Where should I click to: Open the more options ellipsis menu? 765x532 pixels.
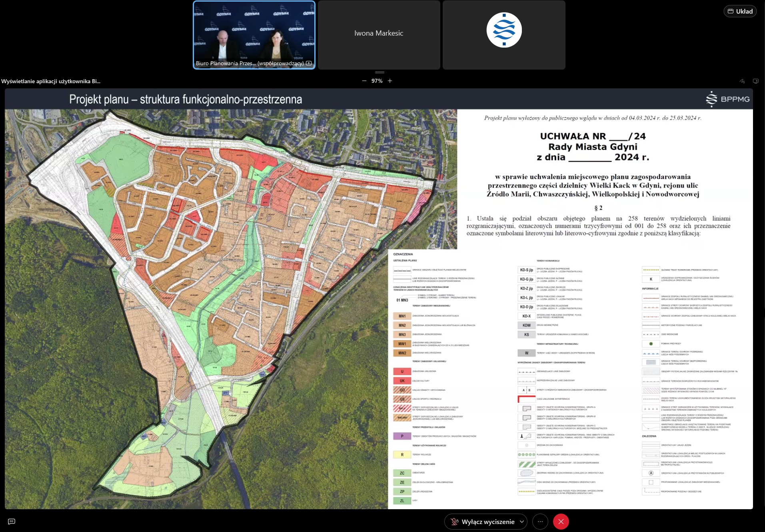540,522
